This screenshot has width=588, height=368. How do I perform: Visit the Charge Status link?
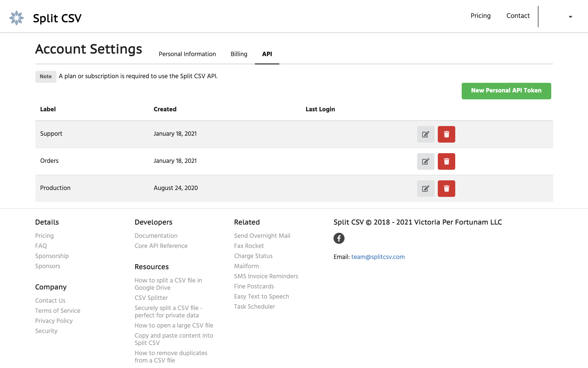253,256
